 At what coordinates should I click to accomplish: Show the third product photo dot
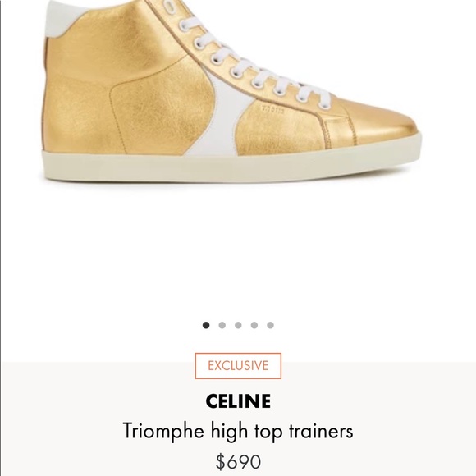pyautogui.click(x=238, y=325)
